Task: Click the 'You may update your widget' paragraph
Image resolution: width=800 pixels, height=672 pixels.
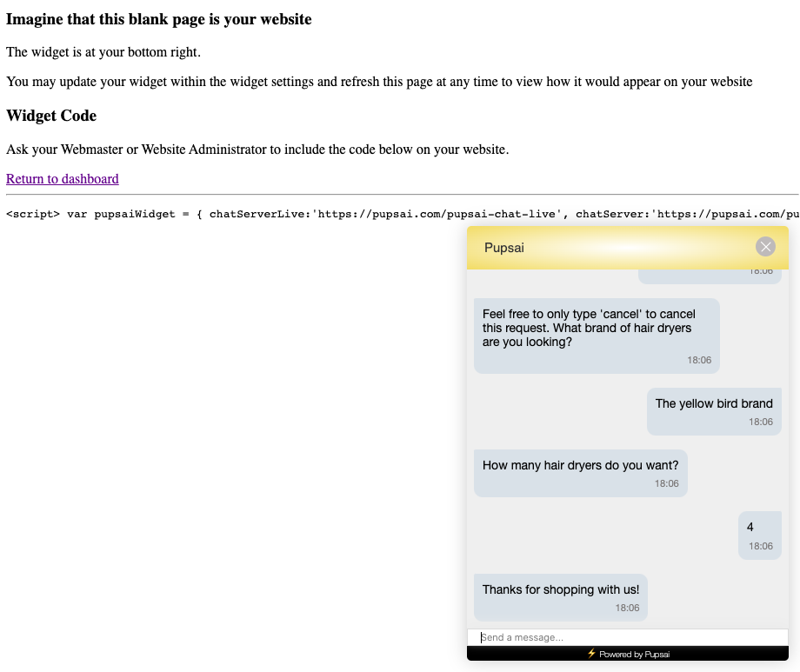Action: (x=379, y=82)
